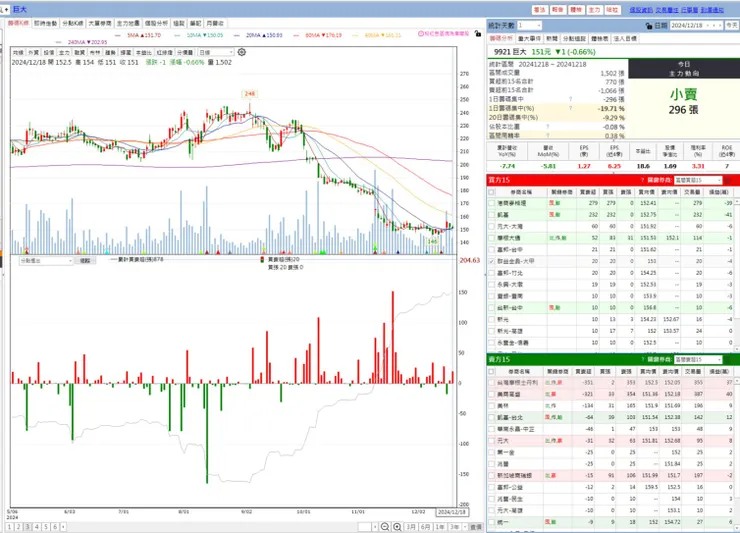Toggle the 5MA legend line
This screenshot has height=533, width=740.
138,35
